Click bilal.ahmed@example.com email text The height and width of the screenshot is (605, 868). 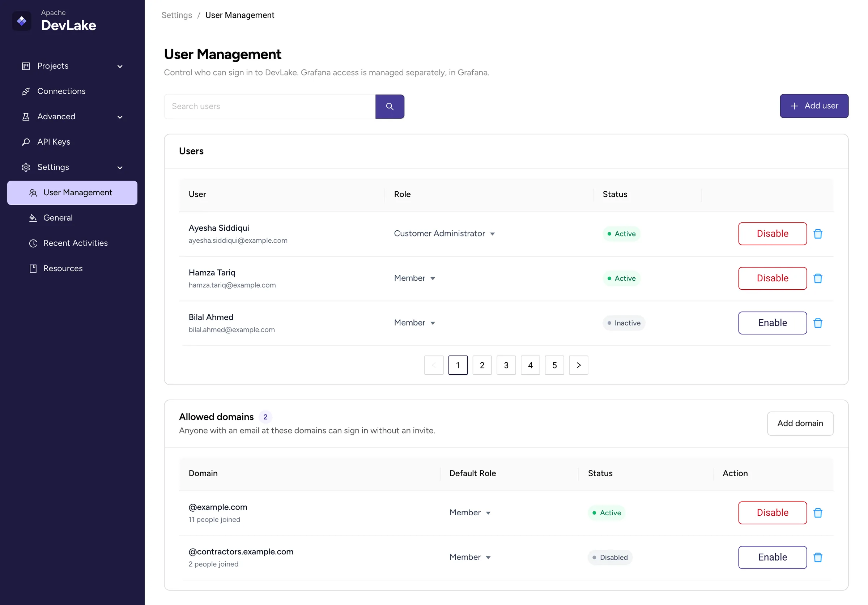point(232,330)
